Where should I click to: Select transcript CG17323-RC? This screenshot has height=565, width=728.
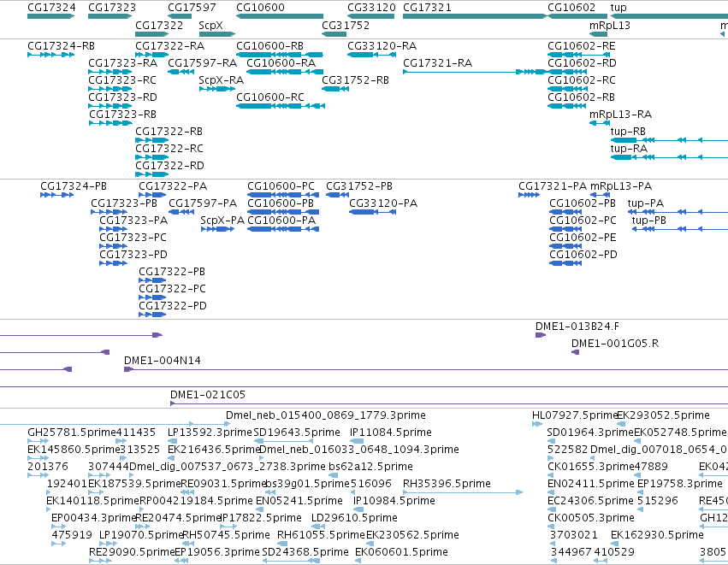(x=110, y=89)
